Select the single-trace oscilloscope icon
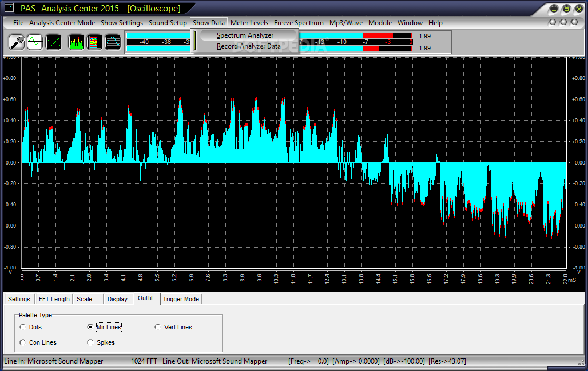 [x=35, y=42]
